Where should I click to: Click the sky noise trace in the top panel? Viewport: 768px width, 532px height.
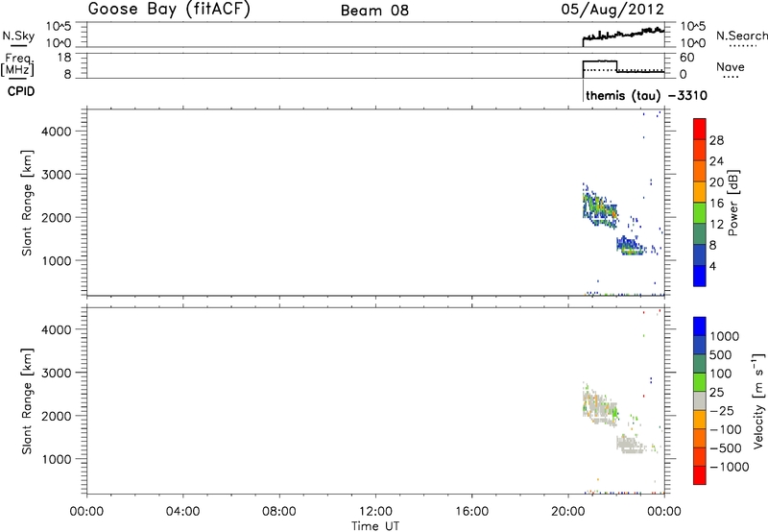tap(623, 35)
